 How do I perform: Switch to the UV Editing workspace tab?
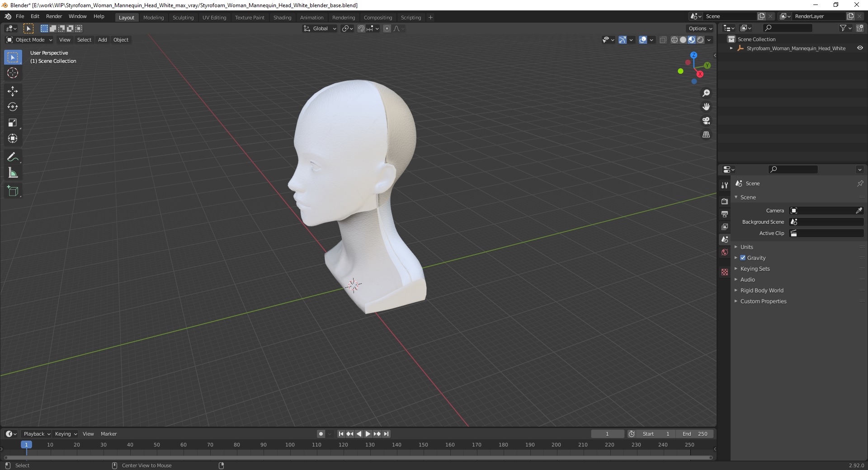tap(214, 18)
